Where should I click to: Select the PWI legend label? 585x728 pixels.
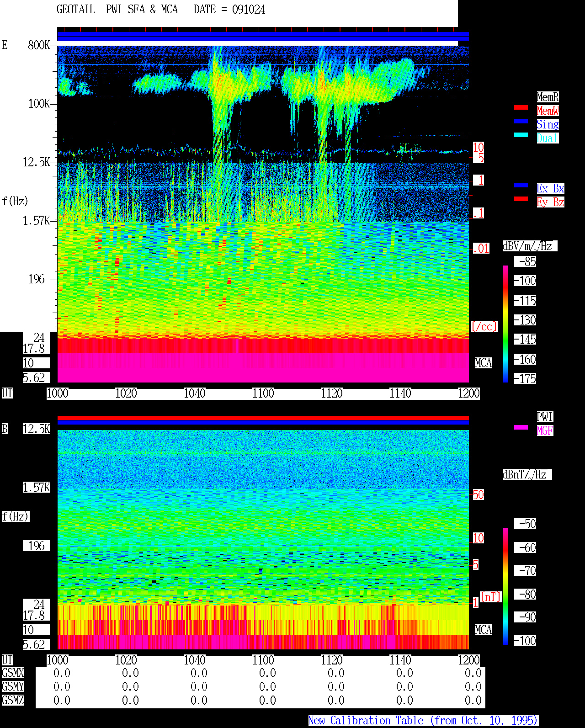click(x=545, y=417)
